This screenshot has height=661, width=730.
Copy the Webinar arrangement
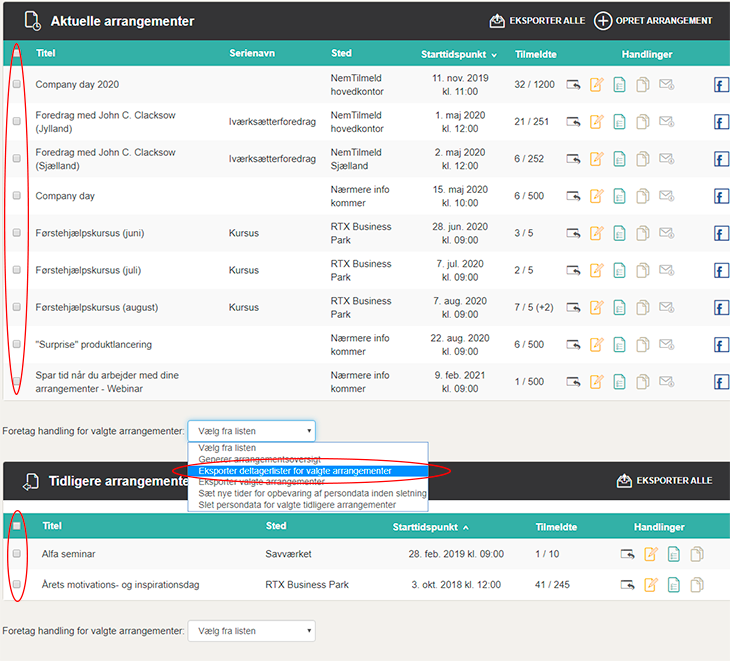pos(642,382)
